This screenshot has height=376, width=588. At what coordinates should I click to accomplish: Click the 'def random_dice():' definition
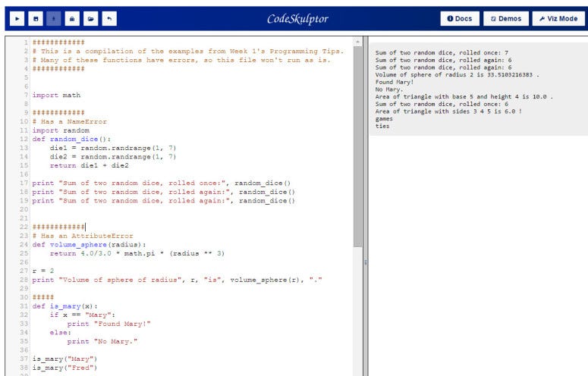[x=71, y=139]
